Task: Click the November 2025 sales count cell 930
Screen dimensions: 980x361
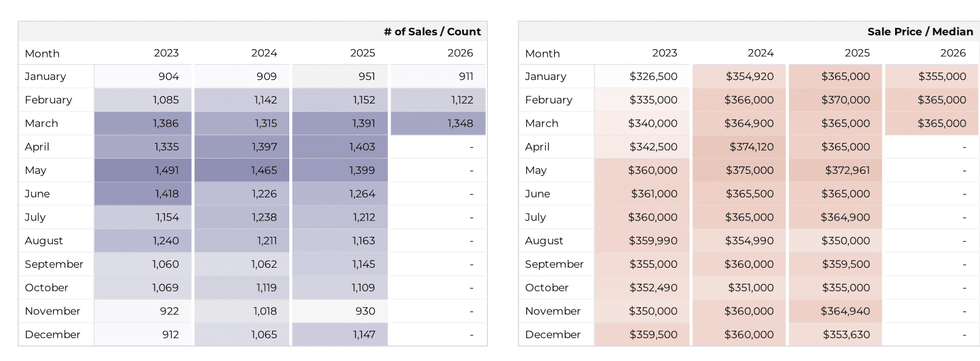Action: (x=365, y=311)
